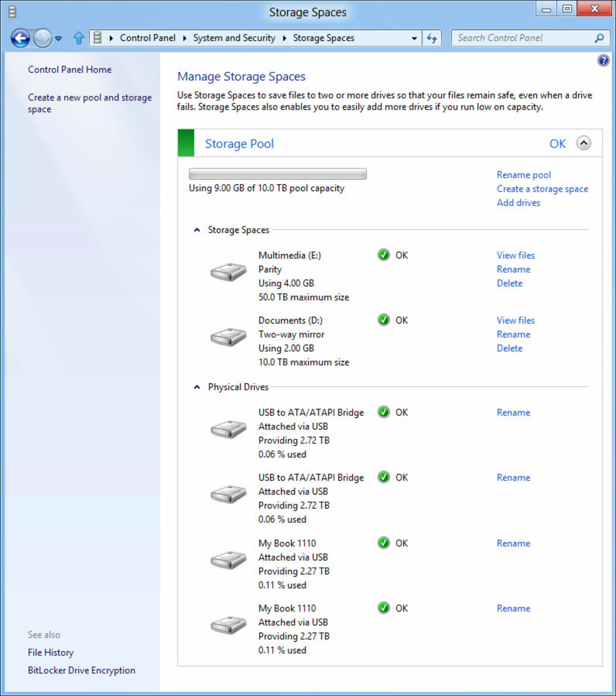Open help via the blue question mark icon
The image size is (616, 696).
(x=603, y=60)
